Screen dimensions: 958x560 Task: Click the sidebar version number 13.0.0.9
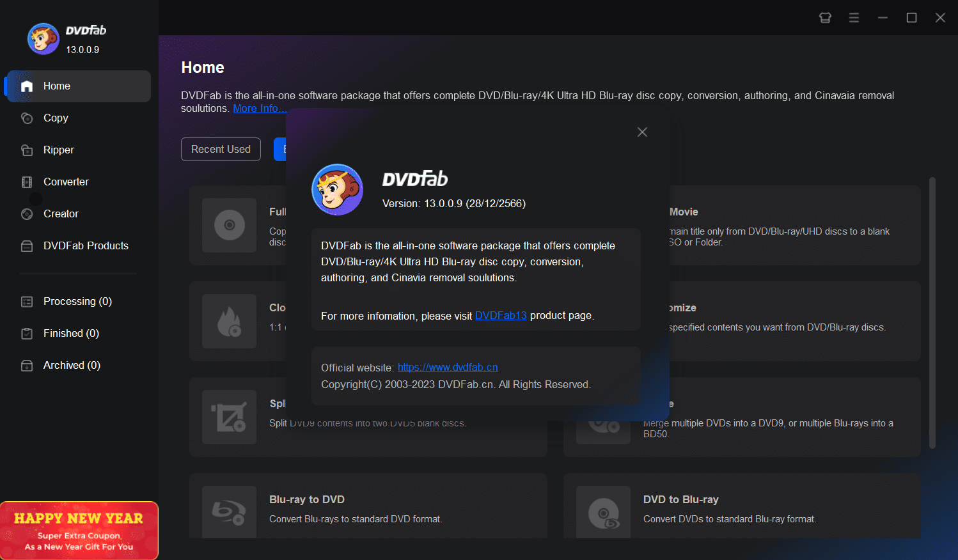coord(82,50)
